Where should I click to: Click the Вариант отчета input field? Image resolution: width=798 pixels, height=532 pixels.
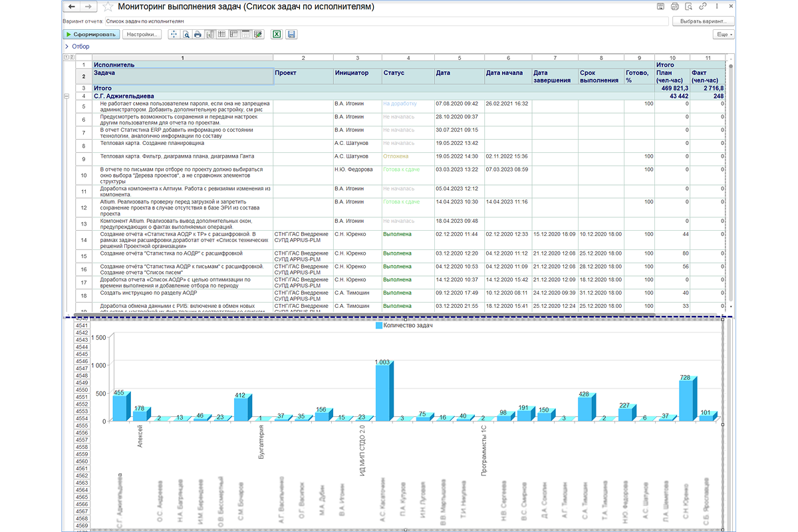[x=382, y=21]
